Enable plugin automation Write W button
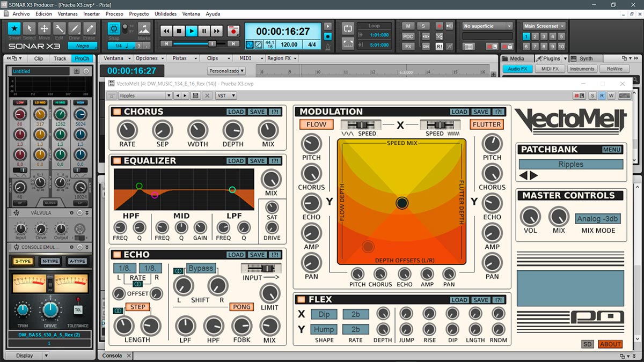Image resolution: width=644 pixels, height=362 pixels. (x=611, y=95)
